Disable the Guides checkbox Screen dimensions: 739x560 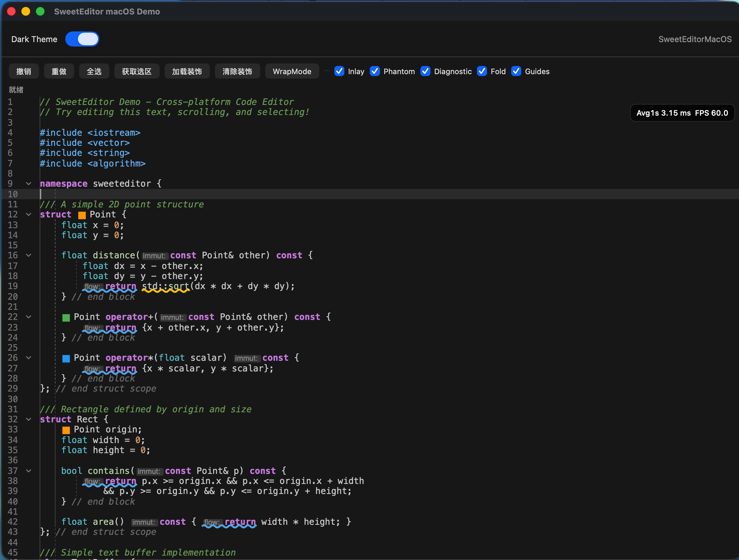click(x=516, y=71)
